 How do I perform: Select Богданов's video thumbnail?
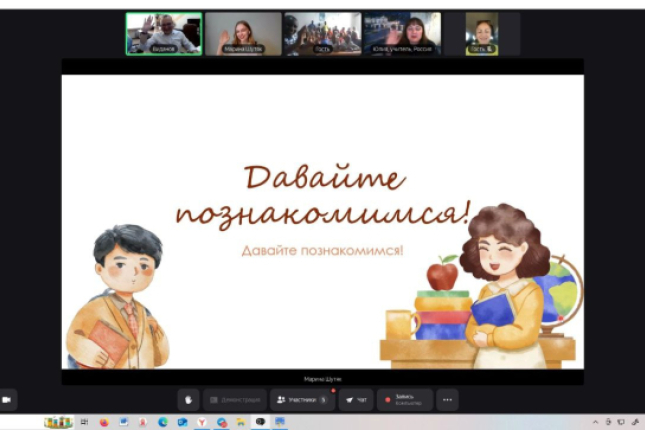[x=163, y=33]
